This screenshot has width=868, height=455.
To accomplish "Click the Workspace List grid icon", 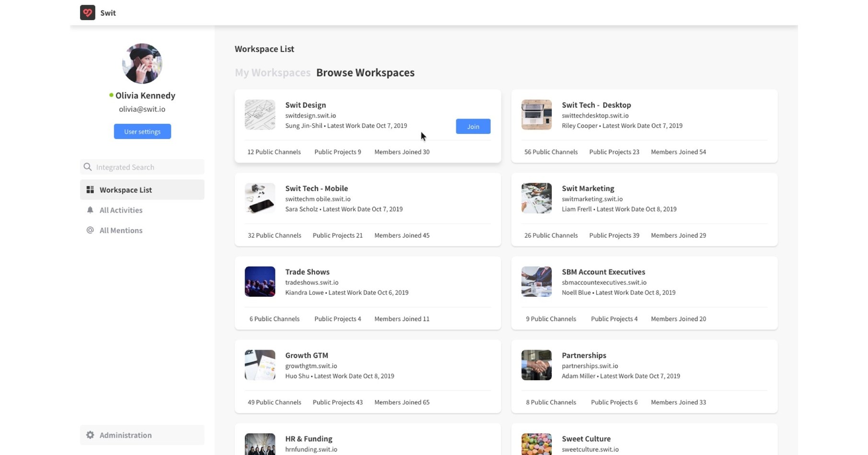I will pyautogui.click(x=90, y=190).
